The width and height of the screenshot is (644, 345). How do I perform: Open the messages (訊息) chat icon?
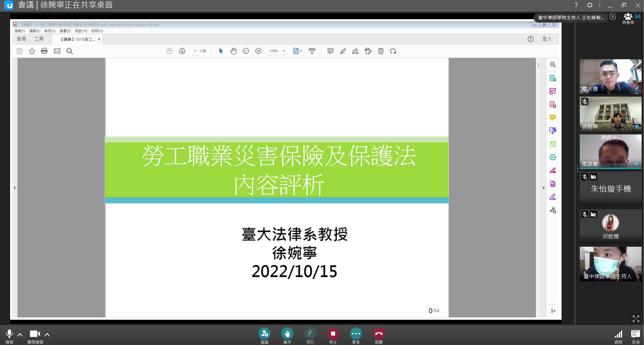click(x=635, y=334)
